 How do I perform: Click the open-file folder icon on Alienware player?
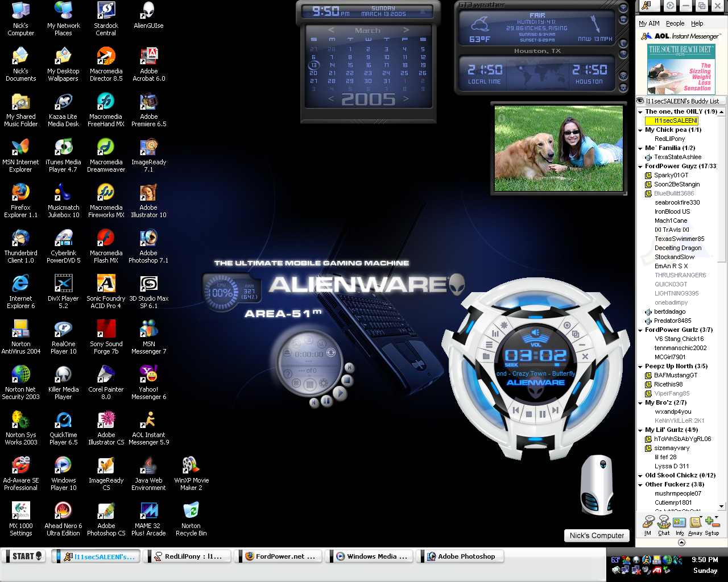486,356
